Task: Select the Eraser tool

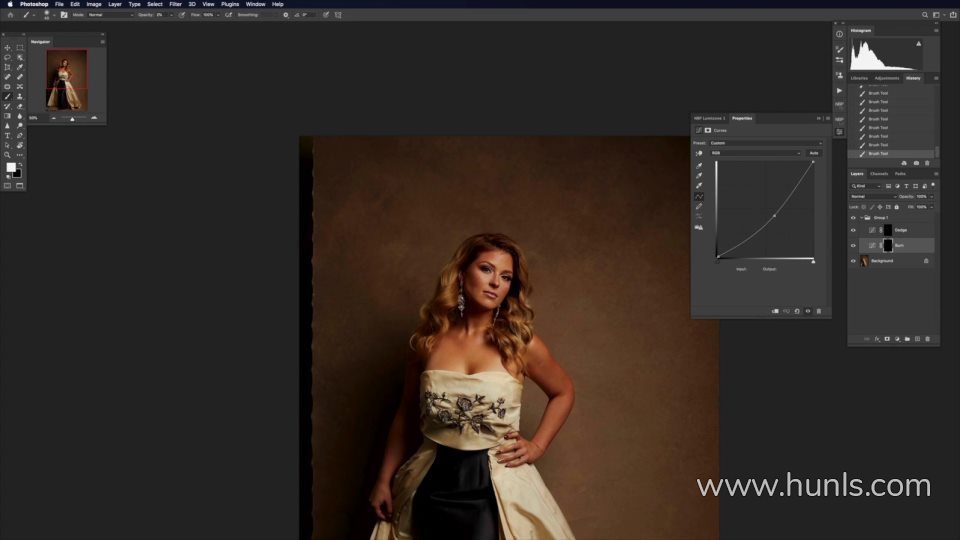Action: click(x=20, y=106)
